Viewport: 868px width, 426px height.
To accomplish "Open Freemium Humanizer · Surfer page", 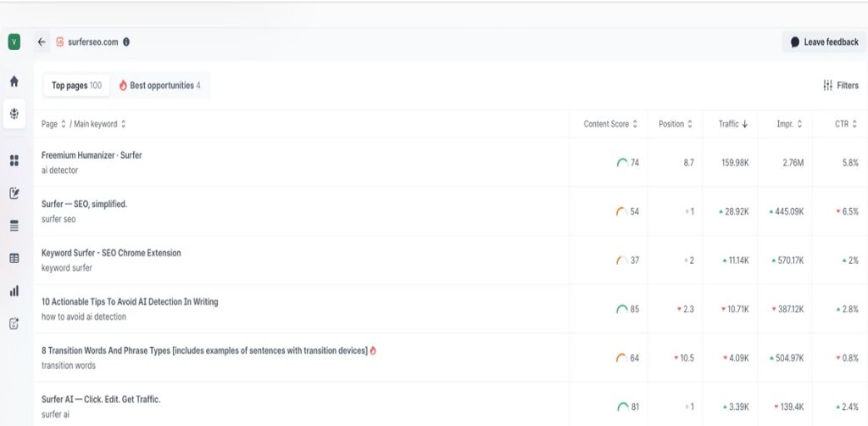I will [x=92, y=155].
